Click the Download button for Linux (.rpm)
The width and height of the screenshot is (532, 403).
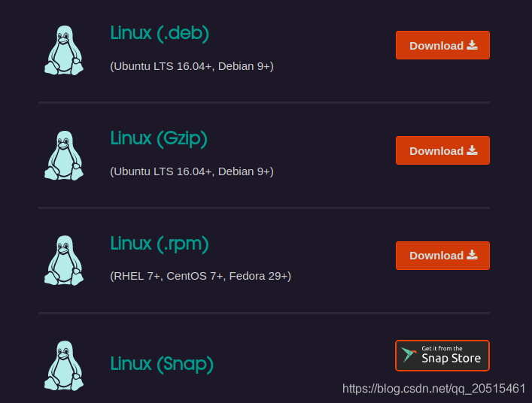click(x=442, y=256)
